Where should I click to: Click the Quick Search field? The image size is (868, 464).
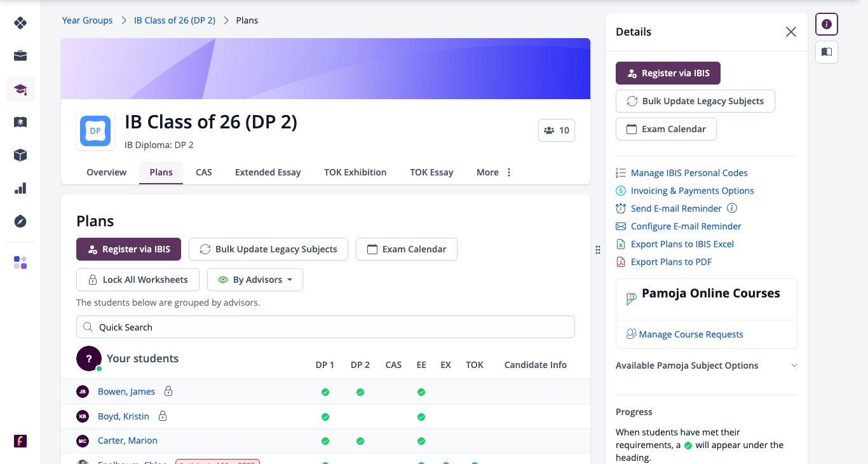(325, 327)
